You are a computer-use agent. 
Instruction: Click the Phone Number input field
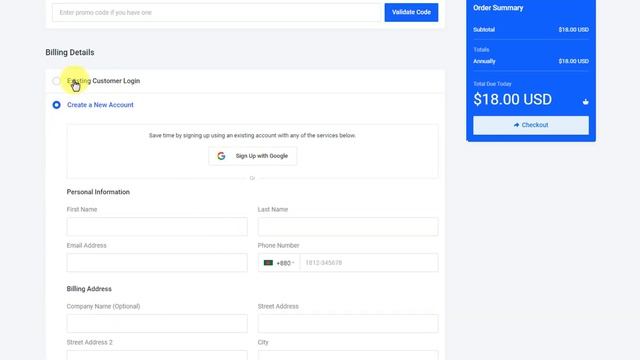pyautogui.click(x=369, y=263)
